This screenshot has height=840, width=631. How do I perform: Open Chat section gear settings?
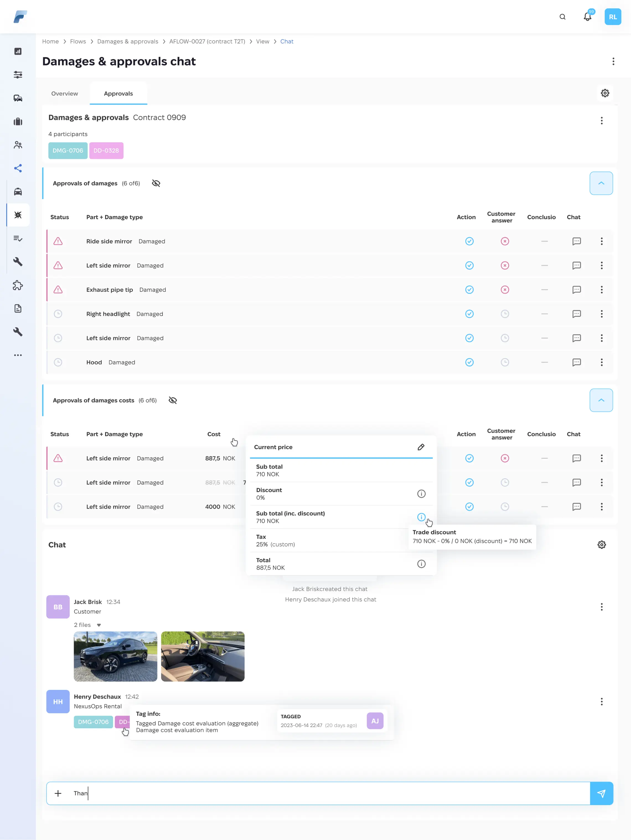601,545
